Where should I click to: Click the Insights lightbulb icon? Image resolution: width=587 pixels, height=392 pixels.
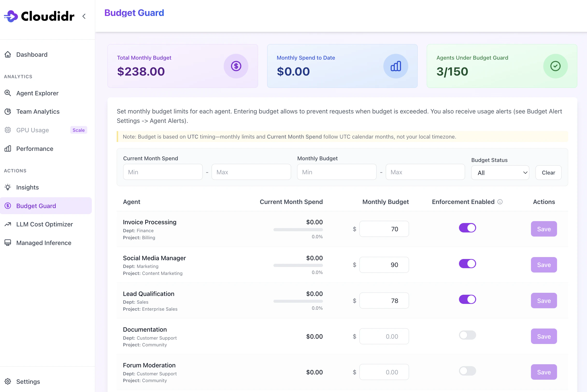[8, 187]
